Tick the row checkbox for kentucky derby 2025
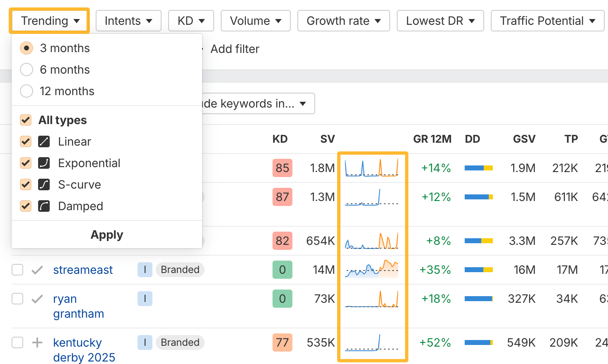The image size is (608, 364). (x=17, y=342)
